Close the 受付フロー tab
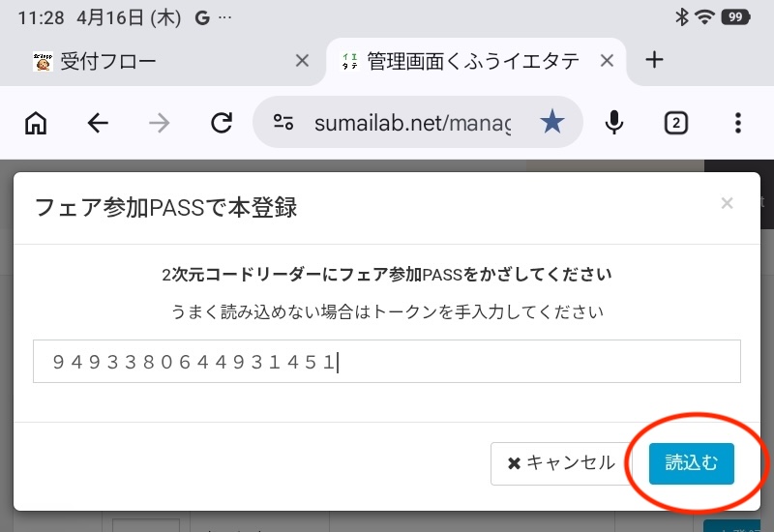774x532 pixels. (302, 61)
